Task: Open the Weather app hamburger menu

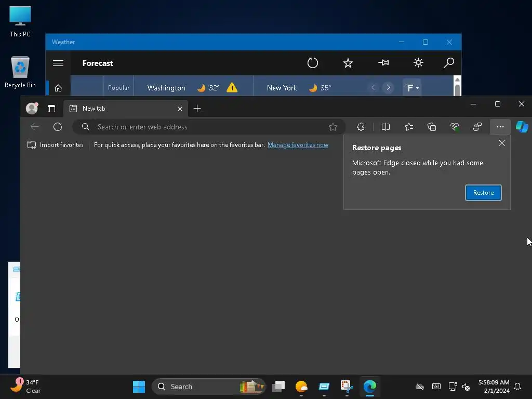Action: tap(58, 63)
